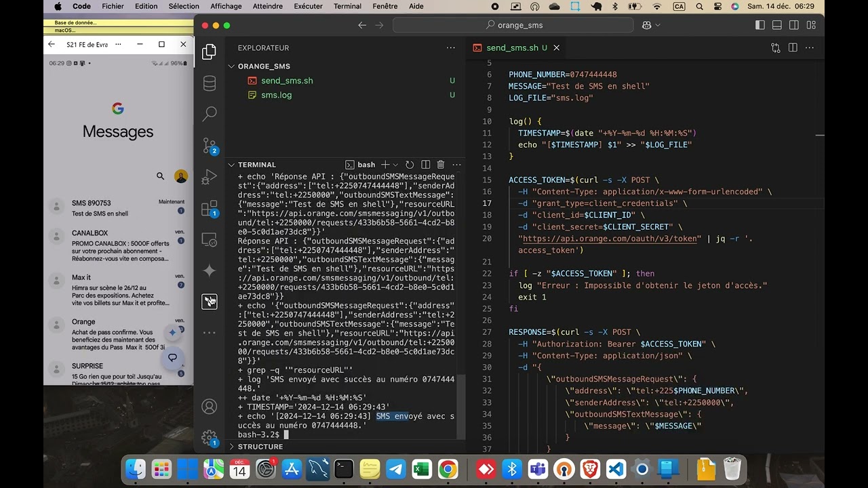
Task: Customize layout icon in title bar
Action: coord(810,25)
